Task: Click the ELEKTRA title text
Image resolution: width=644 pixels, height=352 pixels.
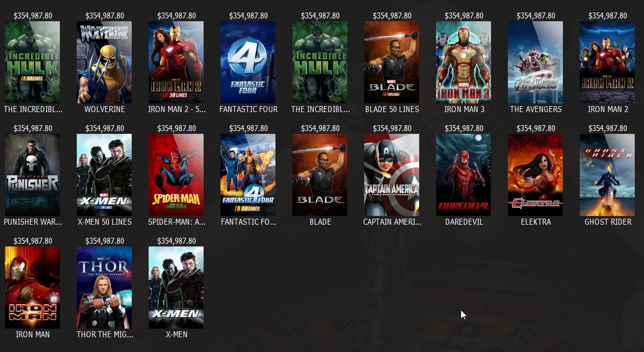Action: pyautogui.click(x=536, y=221)
